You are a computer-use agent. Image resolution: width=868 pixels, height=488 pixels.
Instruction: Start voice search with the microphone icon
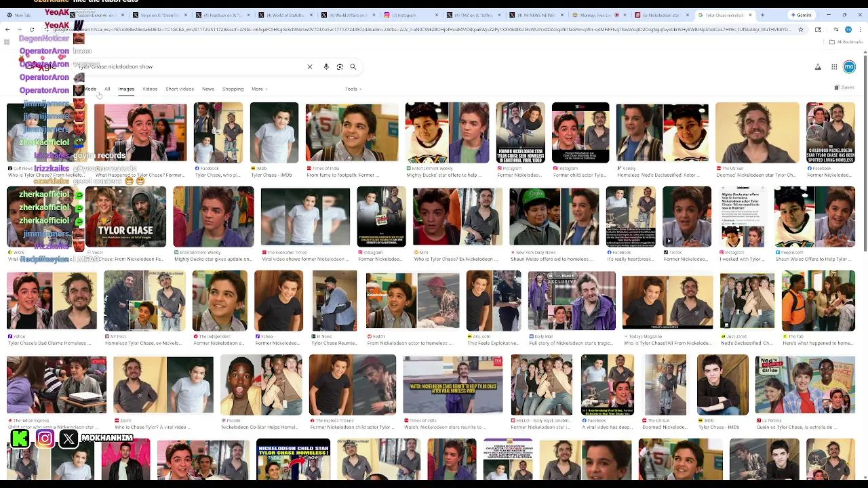pyautogui.click(x=326, y=67)
